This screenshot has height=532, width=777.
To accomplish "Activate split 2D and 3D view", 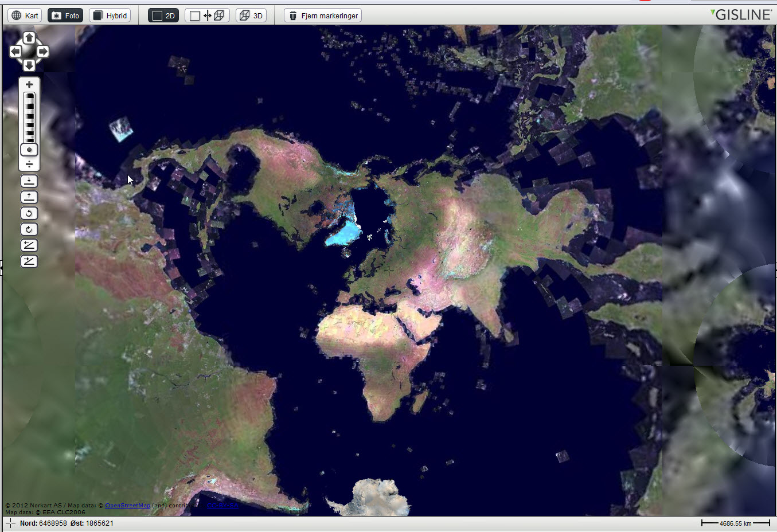I will [x=207, y=15].
